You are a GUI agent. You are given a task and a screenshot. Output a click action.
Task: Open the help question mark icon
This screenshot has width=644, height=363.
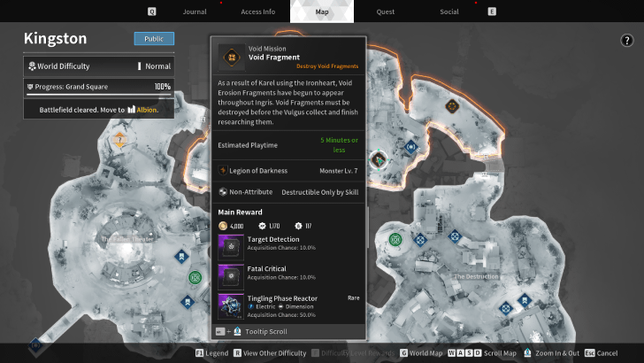click(x=626, y=41)
